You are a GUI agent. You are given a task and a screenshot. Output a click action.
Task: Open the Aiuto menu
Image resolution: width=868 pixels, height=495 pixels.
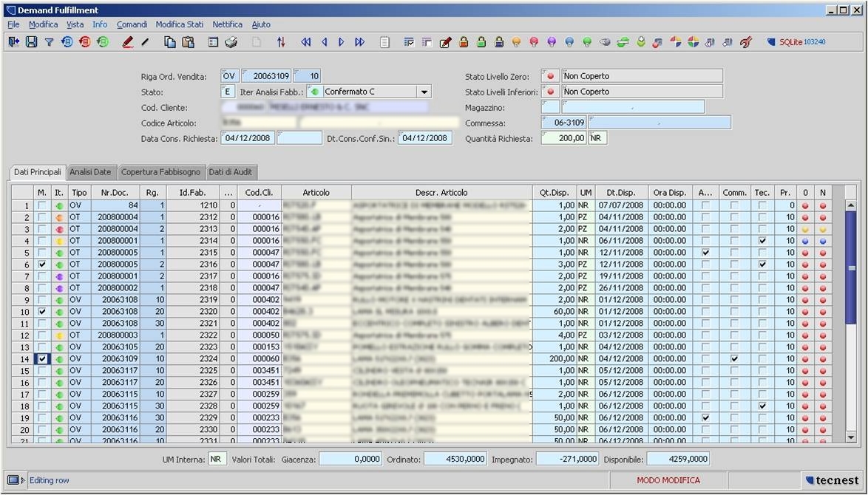(261, 24)
